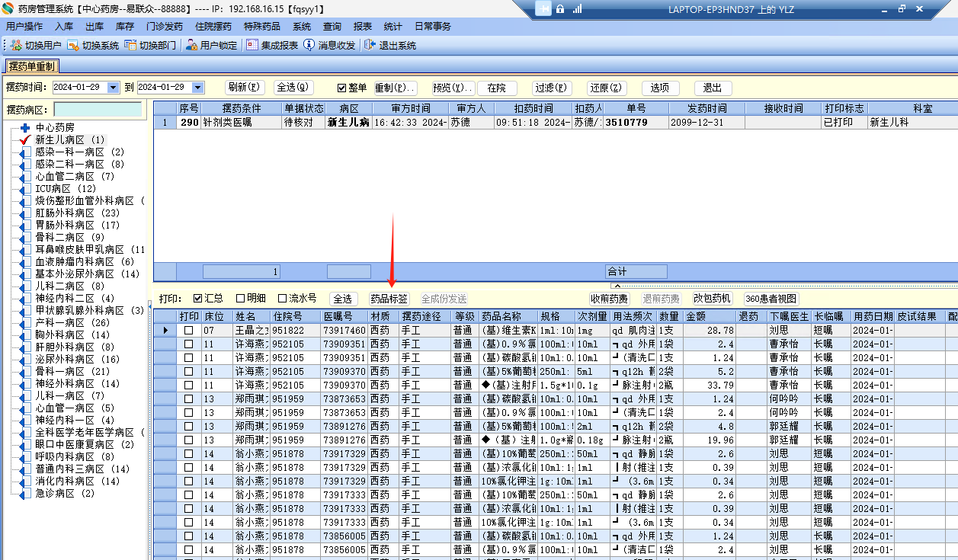This screenshot has height=560, width=958.
Task: Click into the 摆药病区 search field
Action: click(x=98, y=110)
